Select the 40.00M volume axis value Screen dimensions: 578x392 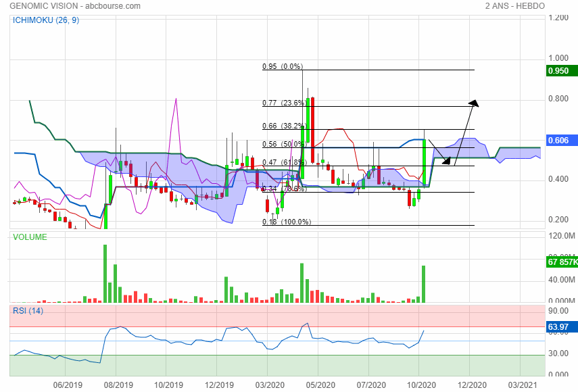[562, 280]
